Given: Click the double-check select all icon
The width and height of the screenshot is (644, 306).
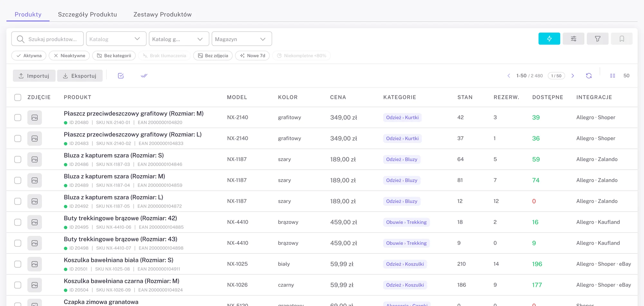Looking at the screenshot, I should click(144, 76).
